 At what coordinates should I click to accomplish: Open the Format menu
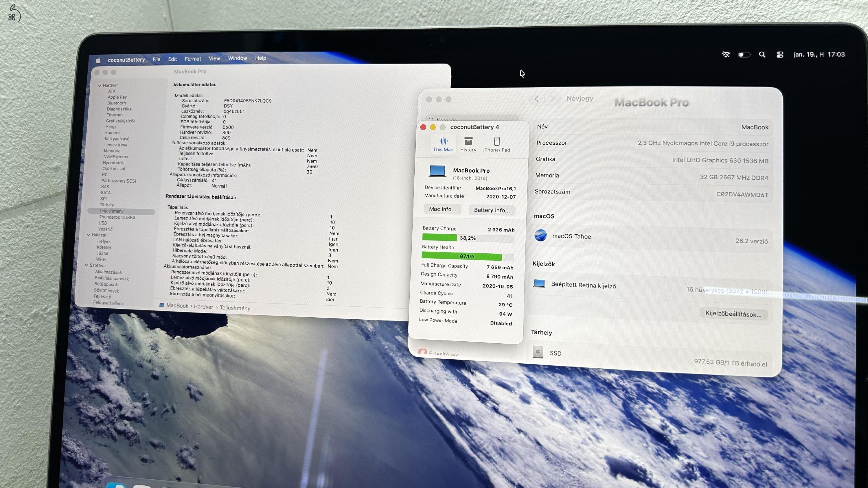(192, 59)
